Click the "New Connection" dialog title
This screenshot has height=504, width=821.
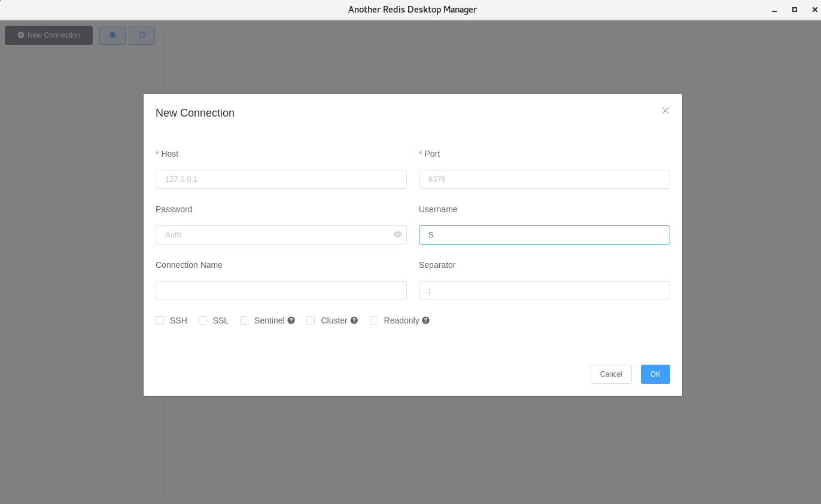pos(195,113)
